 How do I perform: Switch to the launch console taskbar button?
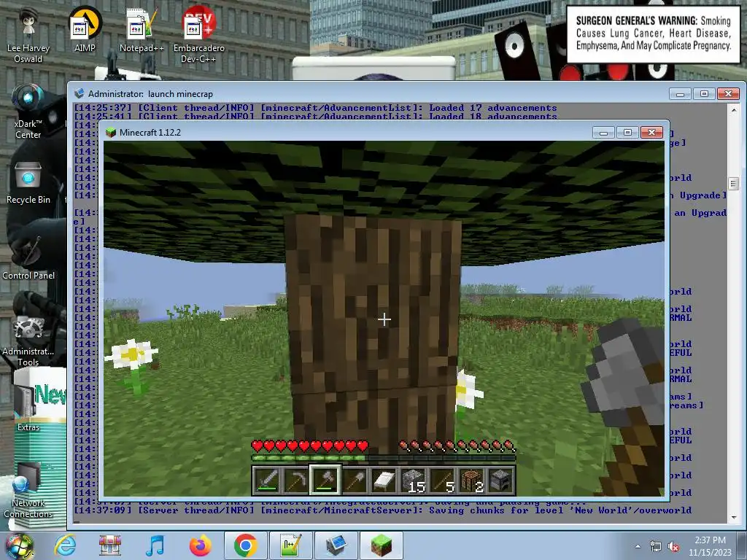coord(336,545)
